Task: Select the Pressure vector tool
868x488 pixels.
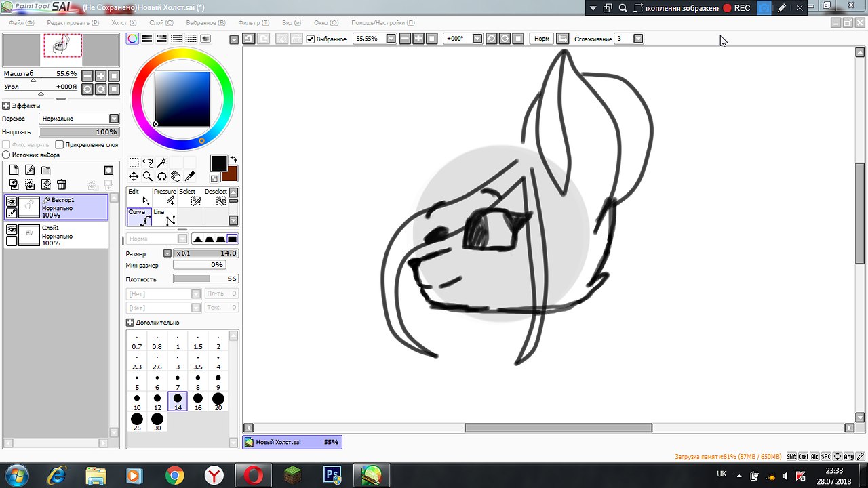Action: click(x=165, y=197)
